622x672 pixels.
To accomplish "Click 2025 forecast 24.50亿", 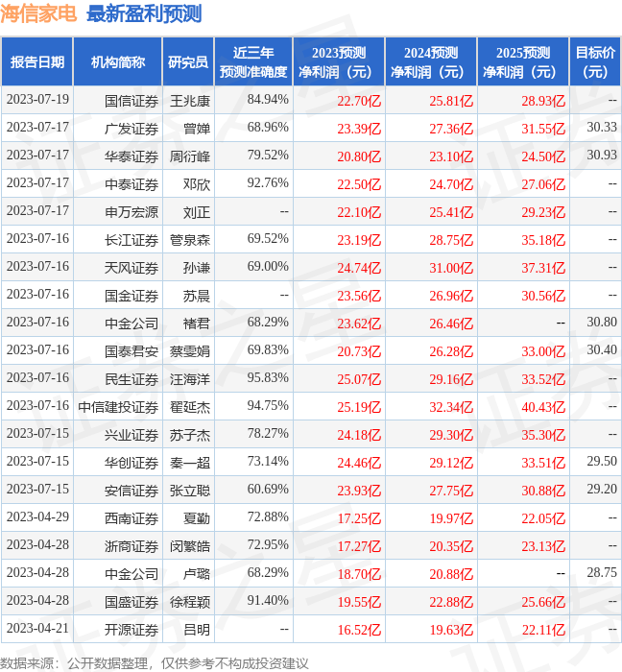I will (543, 156).
